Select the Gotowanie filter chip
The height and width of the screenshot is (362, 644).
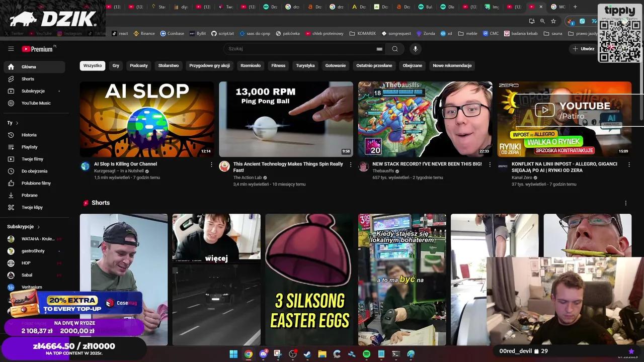tap(336, 66)
